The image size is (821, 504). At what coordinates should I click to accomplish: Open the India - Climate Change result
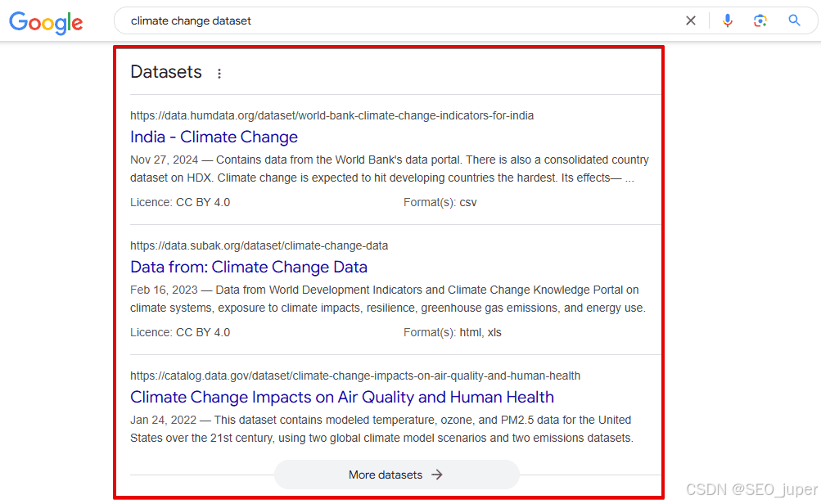coord(214,137)
